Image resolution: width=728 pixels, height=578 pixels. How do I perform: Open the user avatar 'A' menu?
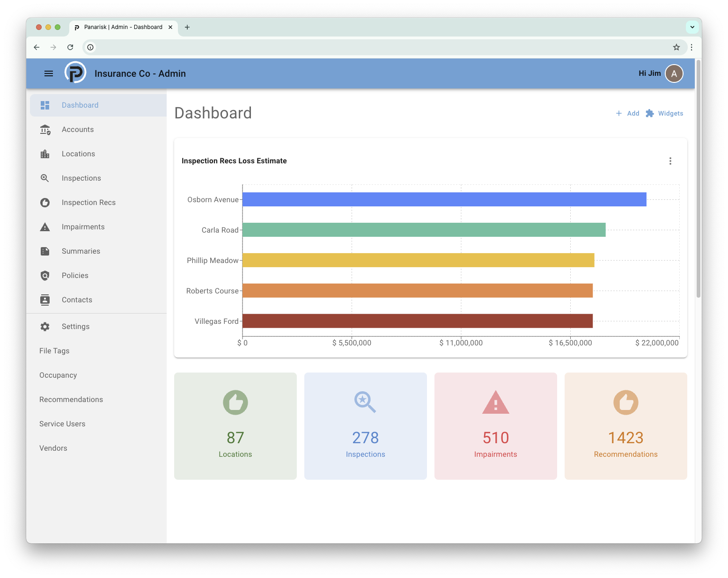click(x=674, y=73)
